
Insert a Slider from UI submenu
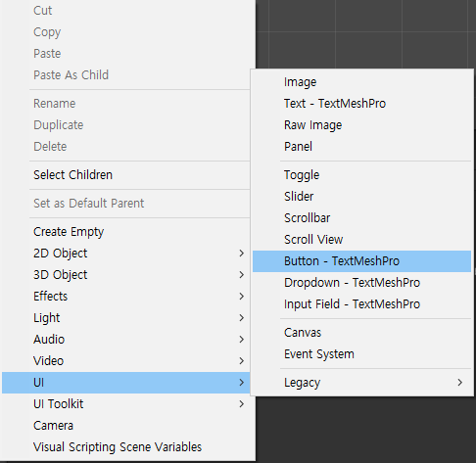361,197
